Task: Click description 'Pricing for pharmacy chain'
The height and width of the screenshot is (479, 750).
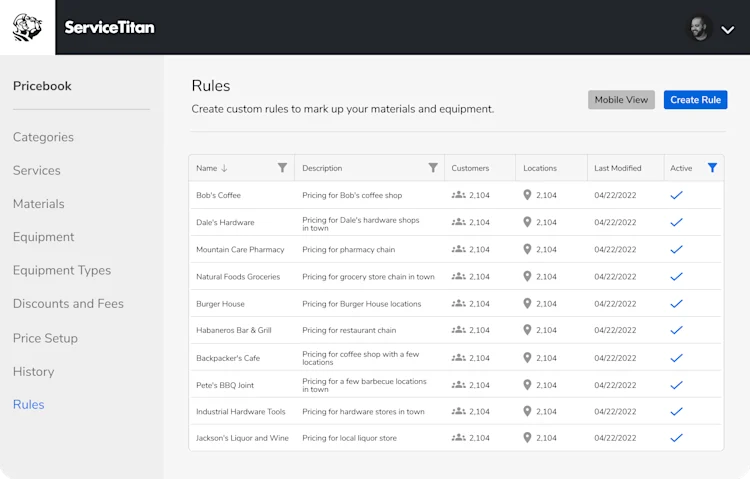Action: [x=349, y=249]
